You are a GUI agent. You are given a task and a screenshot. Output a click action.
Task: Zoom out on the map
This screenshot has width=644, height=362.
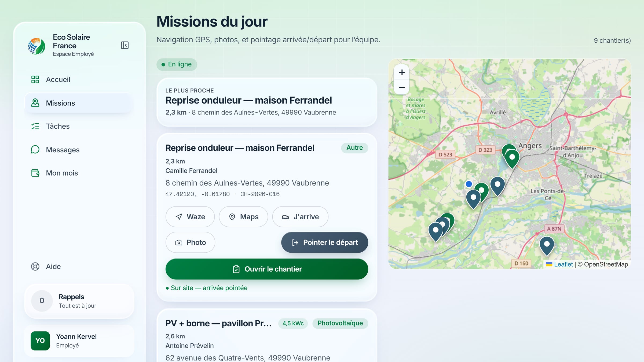(402, 87)
